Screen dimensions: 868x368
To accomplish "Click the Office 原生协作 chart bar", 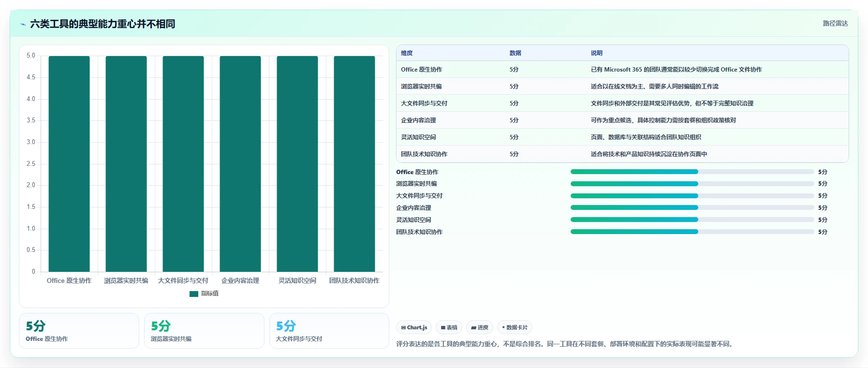I will point(69,164).
